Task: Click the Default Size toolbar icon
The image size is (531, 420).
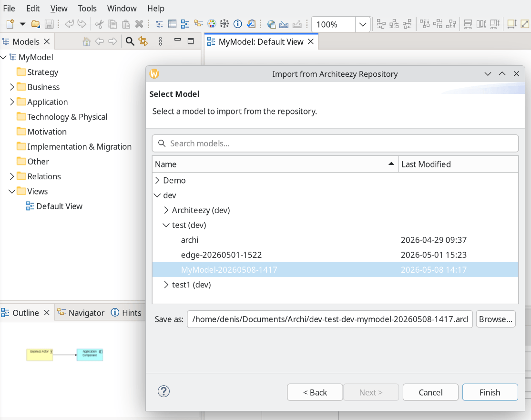Action: [x=511, y=24]
